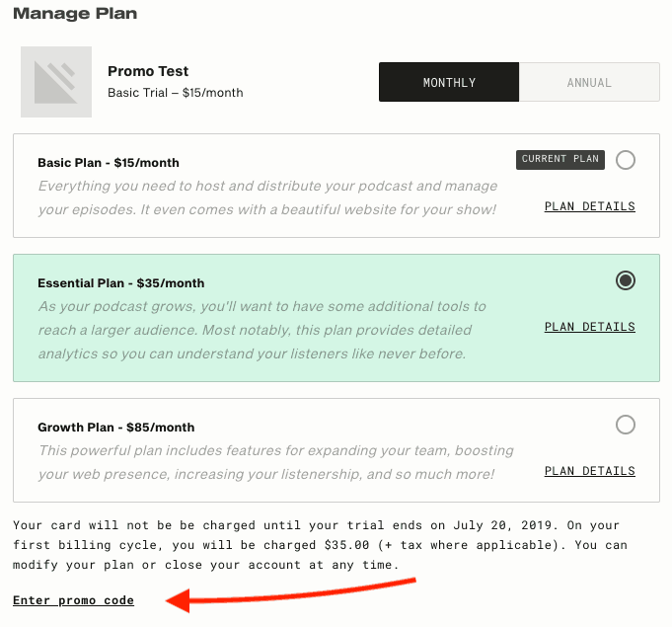Click the Basic Trial – $15/month subtitle
Viewport: 672px width, 627px height.
point(176,93)
